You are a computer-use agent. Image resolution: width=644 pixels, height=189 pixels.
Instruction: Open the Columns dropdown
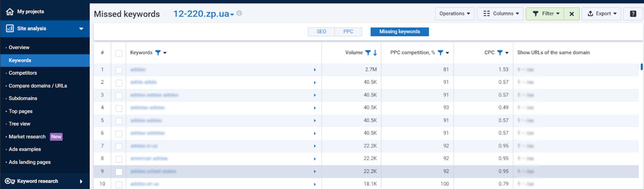click(x=500, y=14)
